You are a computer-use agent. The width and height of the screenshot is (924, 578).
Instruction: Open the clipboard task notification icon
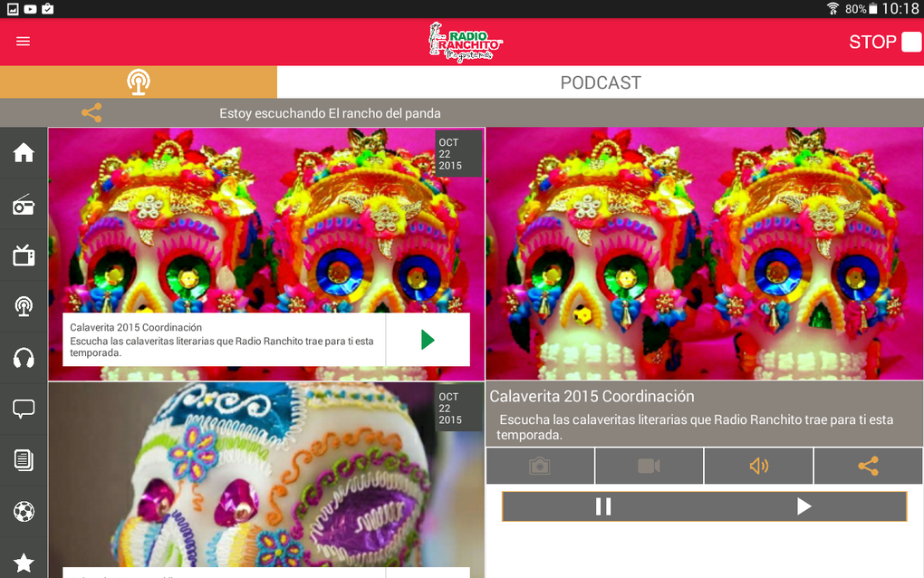[48, 9]
